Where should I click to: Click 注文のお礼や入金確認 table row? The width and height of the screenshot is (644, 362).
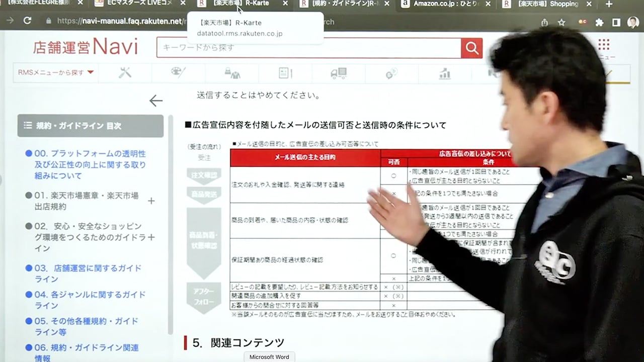305,185
